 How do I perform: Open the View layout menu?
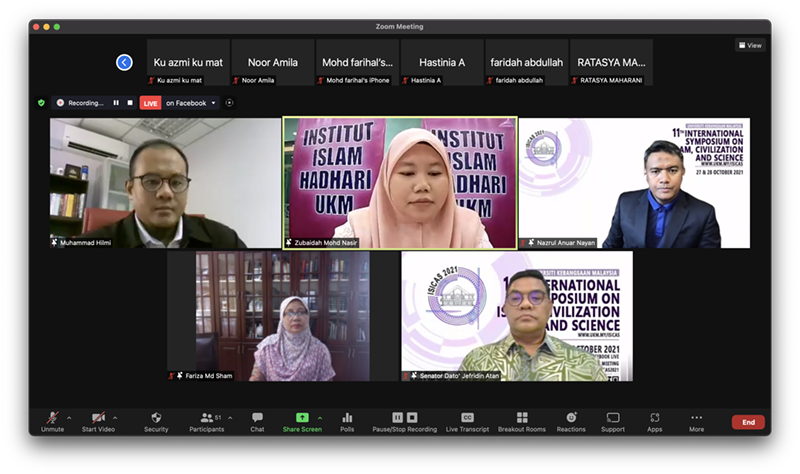750,45
